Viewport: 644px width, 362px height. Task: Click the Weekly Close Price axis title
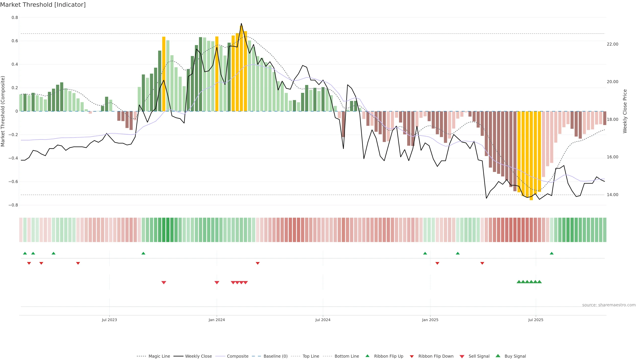(x=625, y=111)
